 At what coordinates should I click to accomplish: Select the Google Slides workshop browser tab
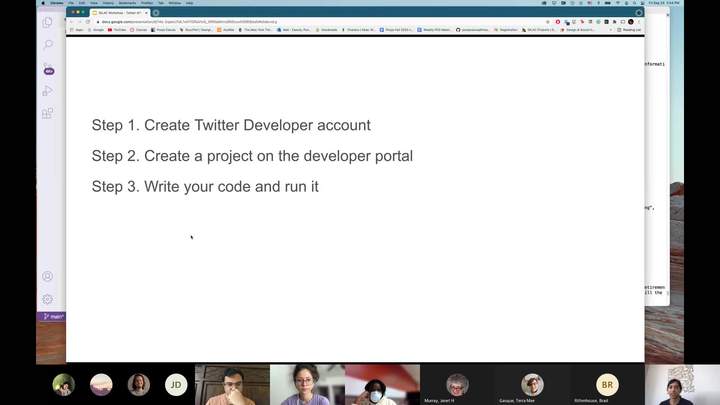click(120, 13)
